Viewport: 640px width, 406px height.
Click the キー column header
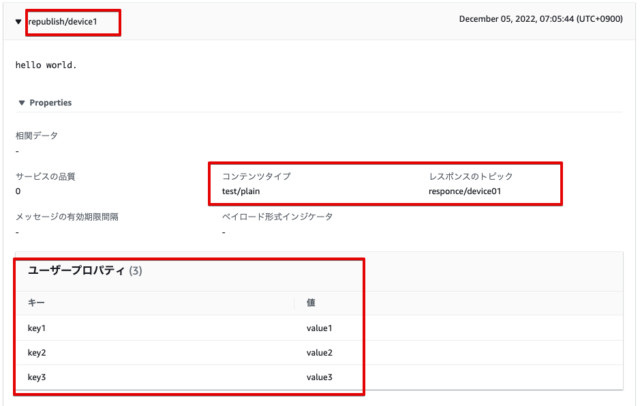(36, 302)
